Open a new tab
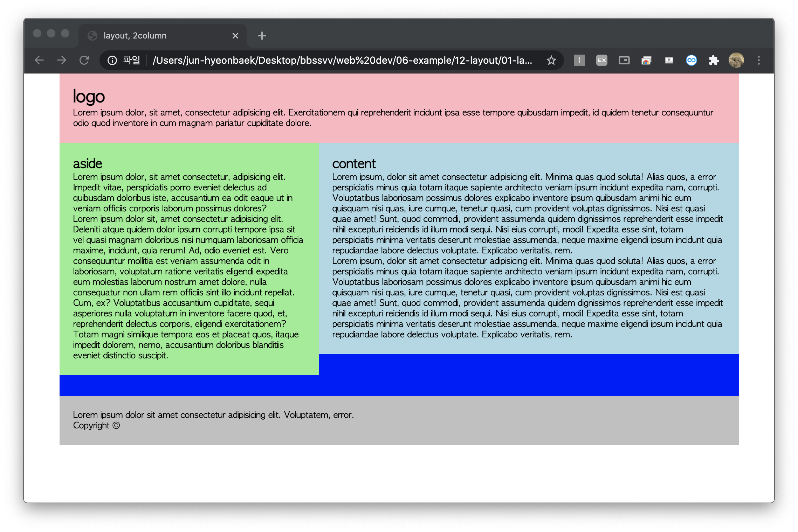The width and height of the screenshot is (798, 532). [262, 36]
